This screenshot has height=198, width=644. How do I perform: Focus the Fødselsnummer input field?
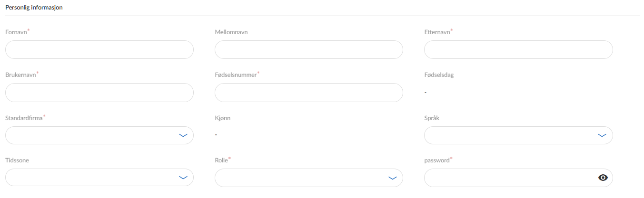(x=308, y=93)
